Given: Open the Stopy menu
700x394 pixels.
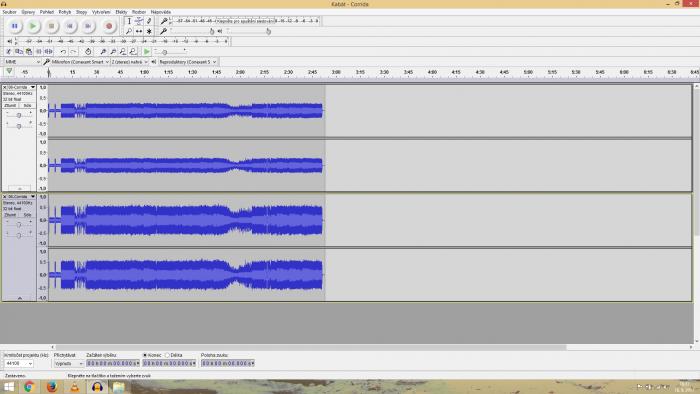Looking at the screenshot, I should (82, 12).
